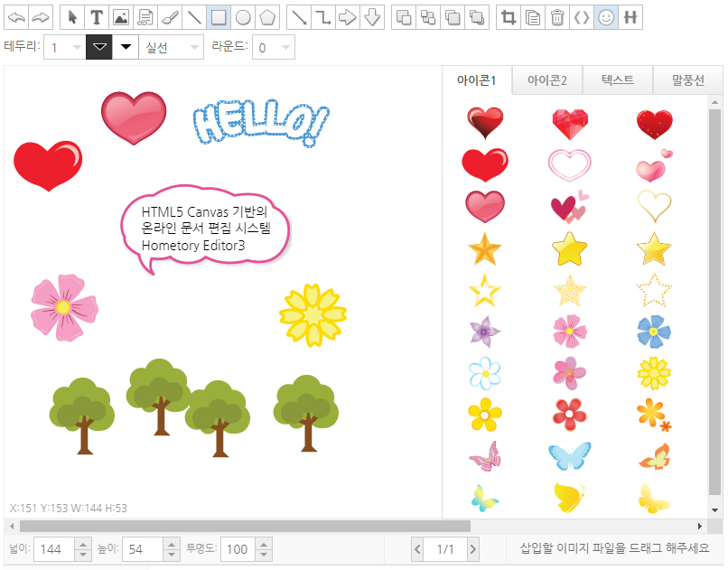Viewport: 728px width, 570px height.
Task: Decrease width with the 넓이 down arrow
Action: (83, 555)
